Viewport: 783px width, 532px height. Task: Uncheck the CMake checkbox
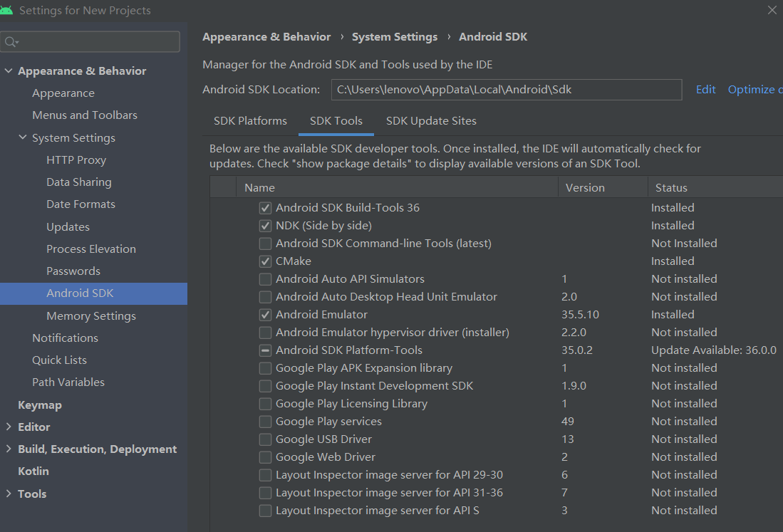265,261
